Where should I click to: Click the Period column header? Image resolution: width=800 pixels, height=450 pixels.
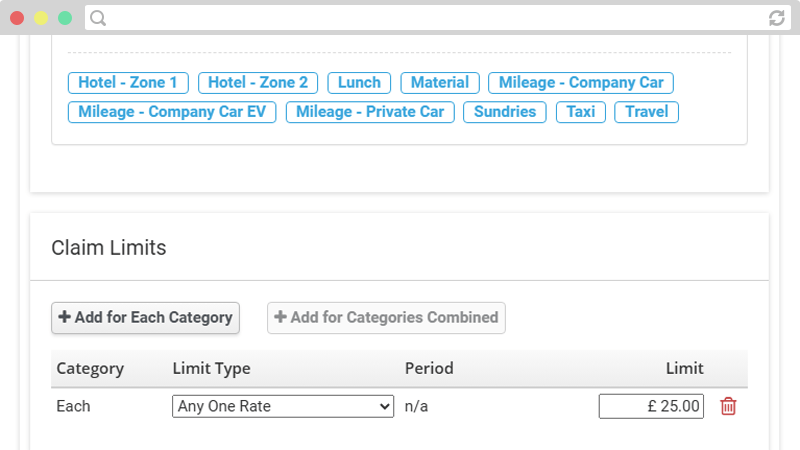click(x=429, y=368)
